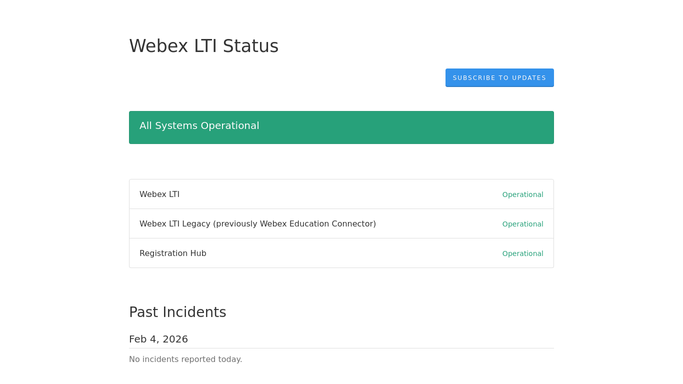Click the All Systems Operational banner
This screenshot has height=384, width=683.
[341, 127]
